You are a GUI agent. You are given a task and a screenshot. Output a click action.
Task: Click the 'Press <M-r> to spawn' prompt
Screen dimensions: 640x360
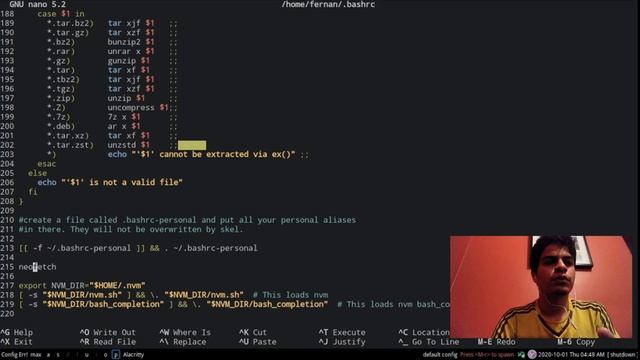pos(487,355)
